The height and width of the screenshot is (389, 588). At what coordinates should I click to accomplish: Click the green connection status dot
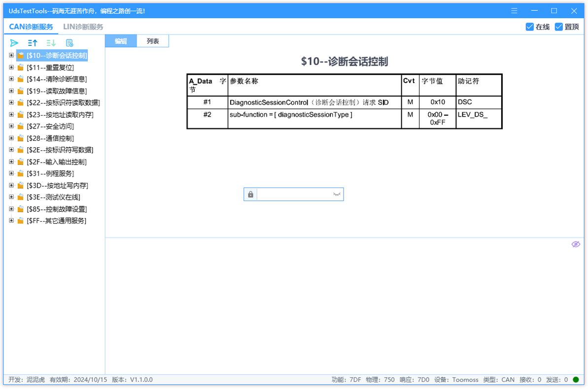[x=576, y=380]
